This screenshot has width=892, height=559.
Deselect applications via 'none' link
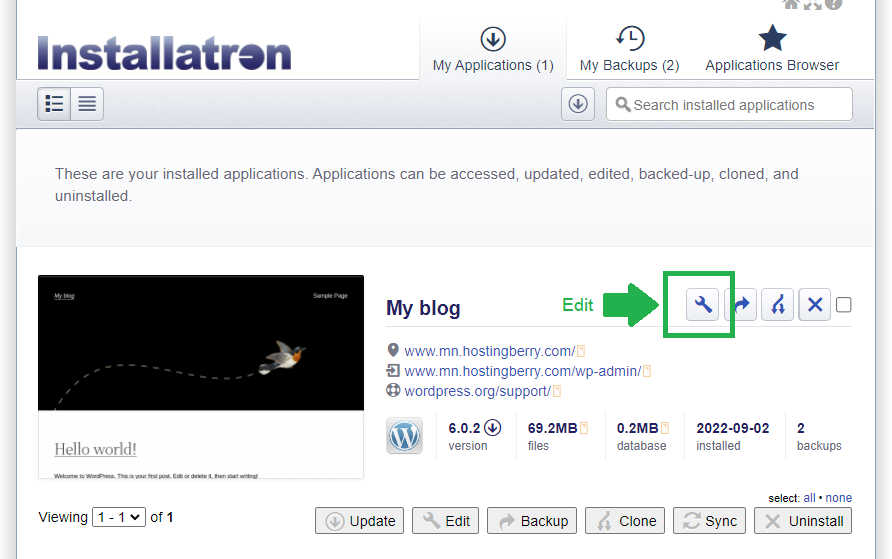point(838,498)
